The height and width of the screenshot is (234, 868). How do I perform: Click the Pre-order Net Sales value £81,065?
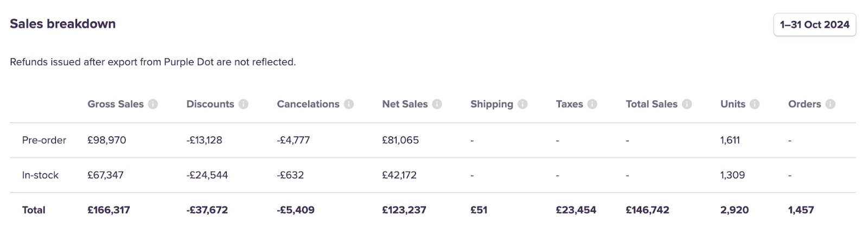[400, 140]
